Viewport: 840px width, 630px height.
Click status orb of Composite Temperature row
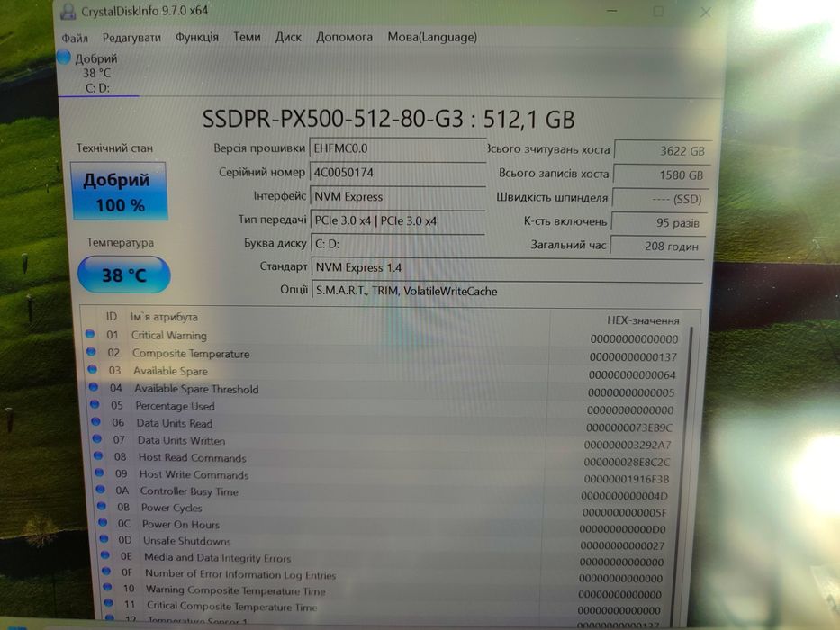point(91,352)
